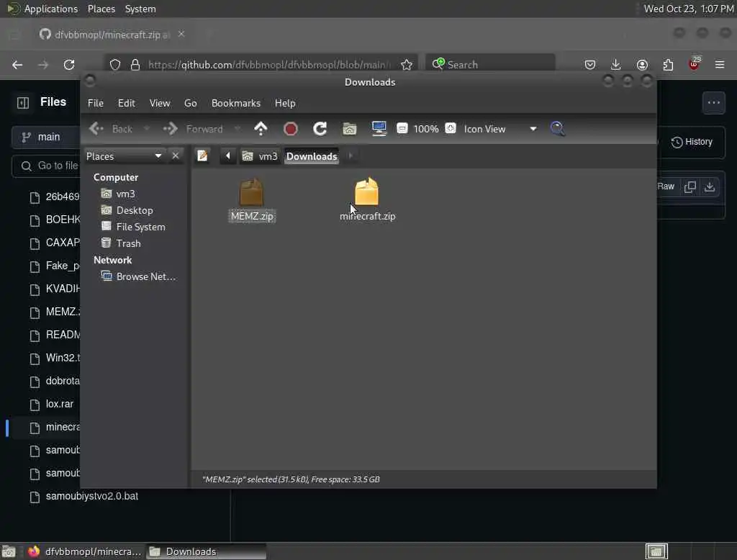Reload the Downloads folder view

pos(320,128)
